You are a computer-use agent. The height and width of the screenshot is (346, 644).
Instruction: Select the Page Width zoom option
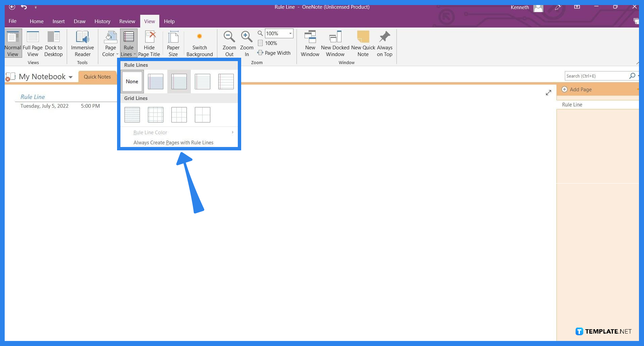point(274,53)
